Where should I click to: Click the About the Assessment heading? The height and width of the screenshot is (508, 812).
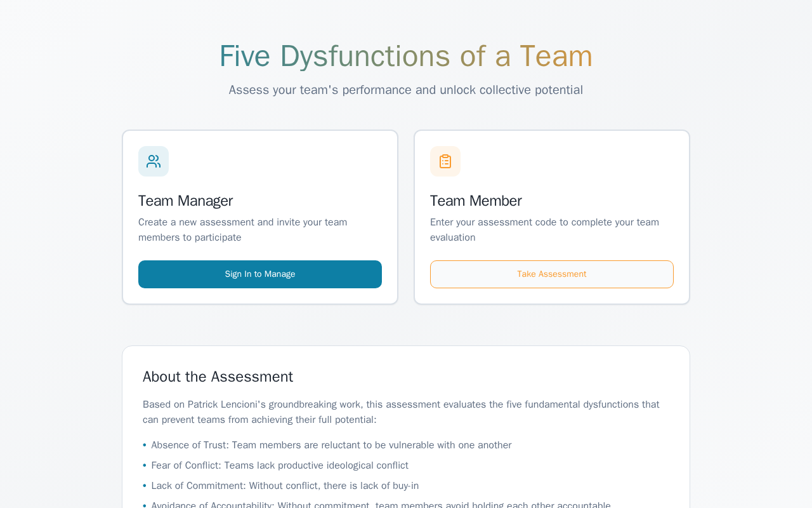click(218, 377)
